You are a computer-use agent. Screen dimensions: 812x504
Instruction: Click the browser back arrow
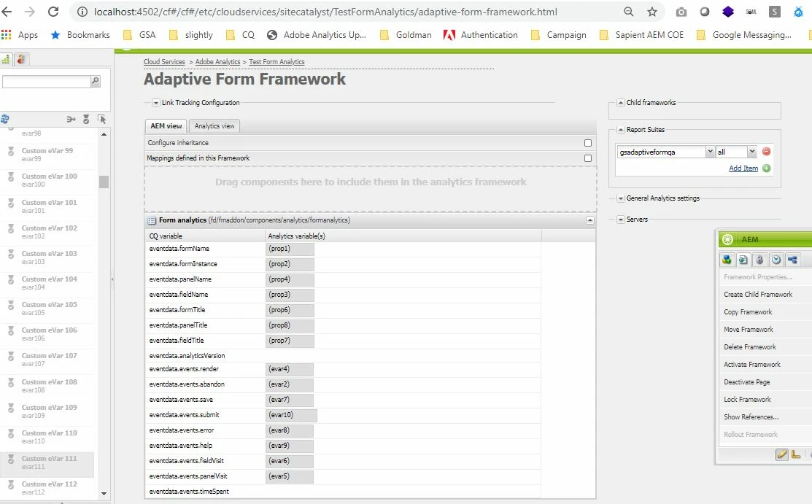click(x=7, y=12)
